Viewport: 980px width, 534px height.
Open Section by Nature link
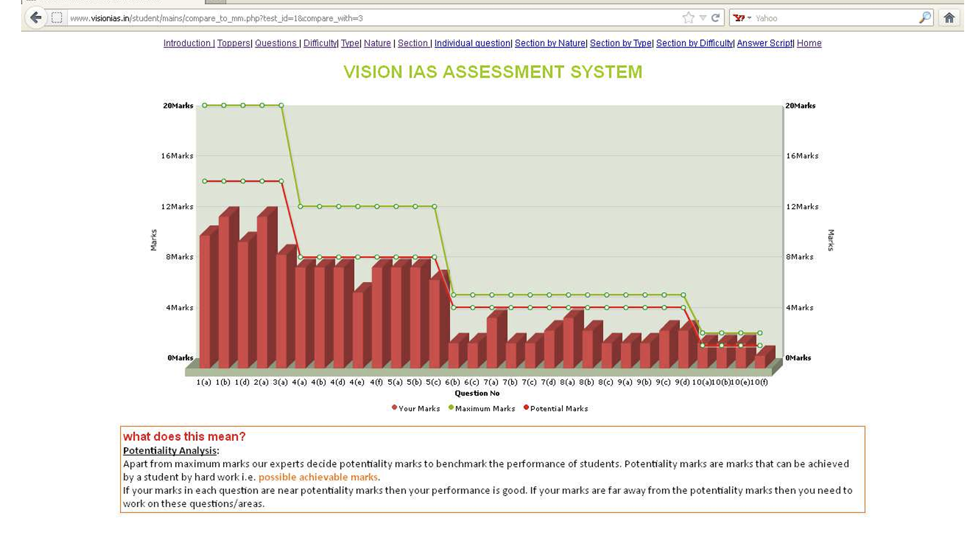pyautogui.click(x=550, y=43)
